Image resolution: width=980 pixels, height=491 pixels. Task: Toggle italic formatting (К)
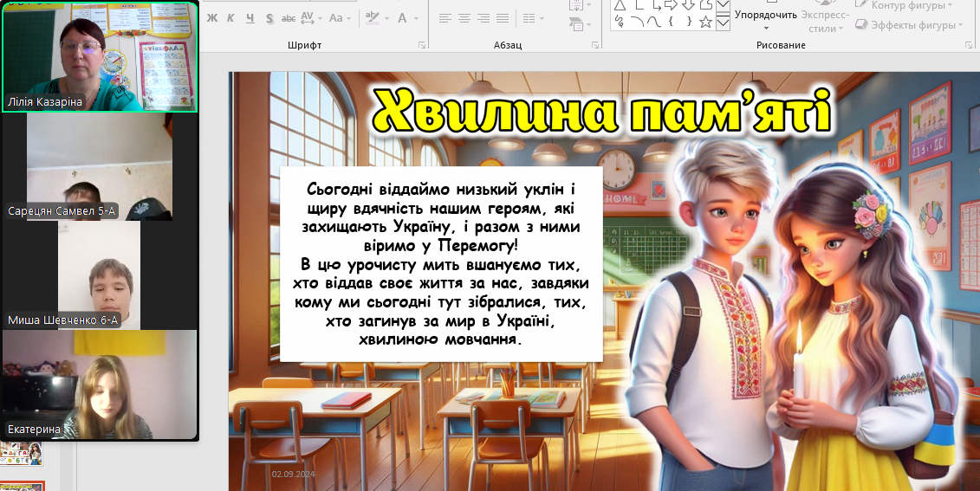230,18
